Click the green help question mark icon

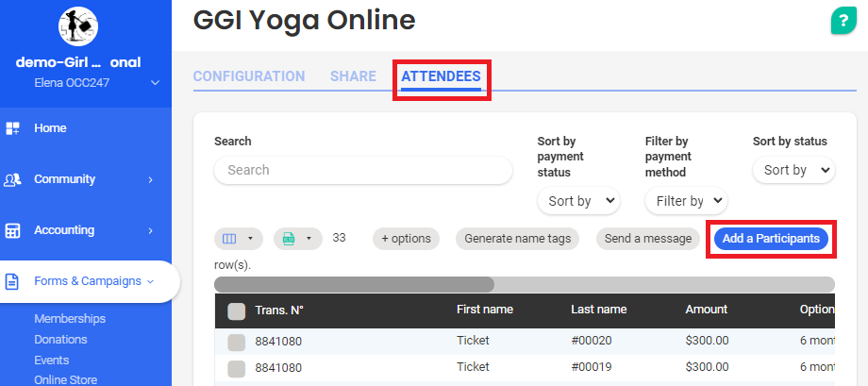click(x=841, y=22)
